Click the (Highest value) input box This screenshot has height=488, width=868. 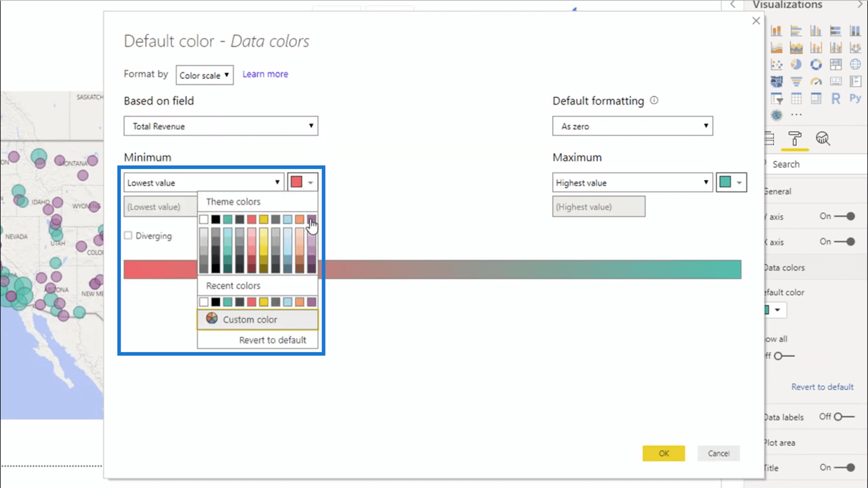click(599, 207)
